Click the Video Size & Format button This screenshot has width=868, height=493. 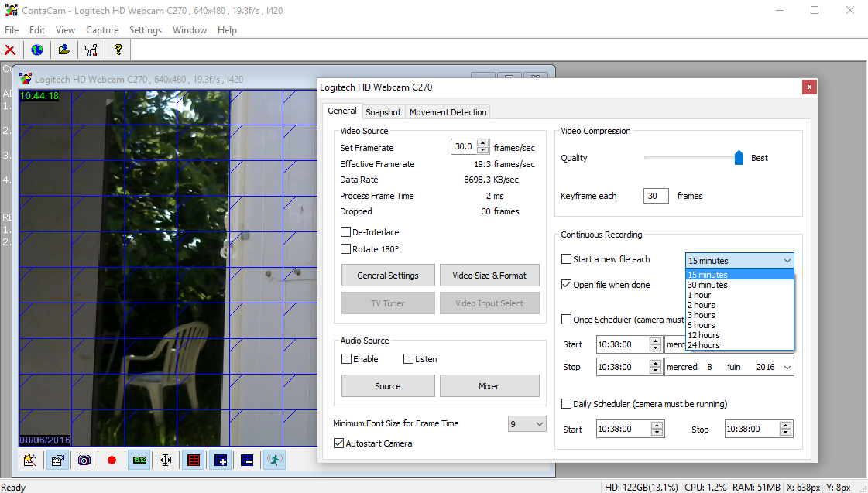point(489,276)
